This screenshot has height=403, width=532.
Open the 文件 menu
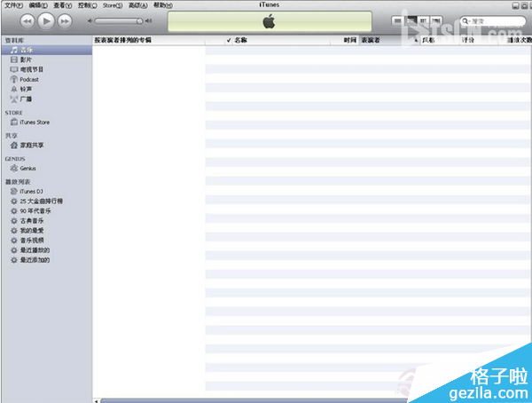pos(13,5)
